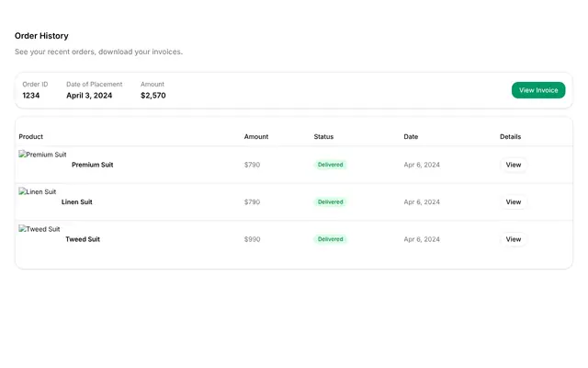Viewport: 588px width, 368px height.
Task: Open View details for Premium Suit
Action: click(514, 165)
